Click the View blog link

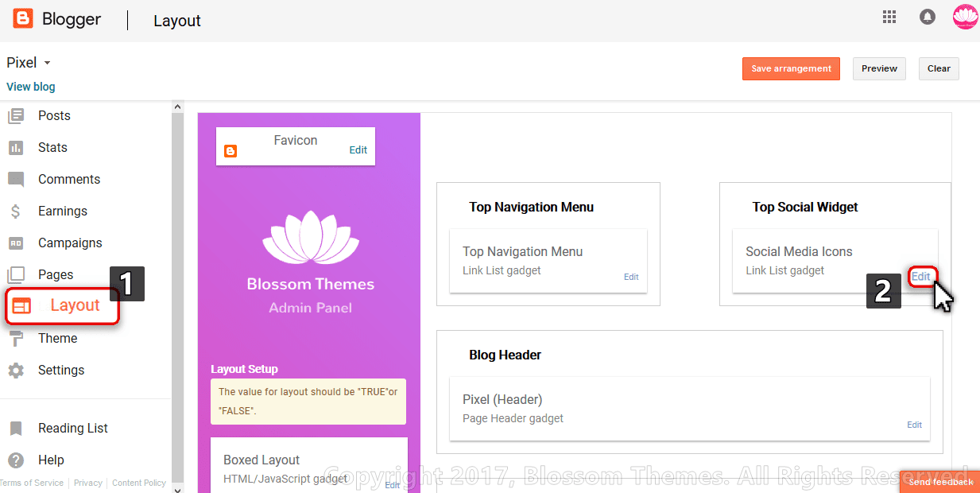click(x=31, y=87)
